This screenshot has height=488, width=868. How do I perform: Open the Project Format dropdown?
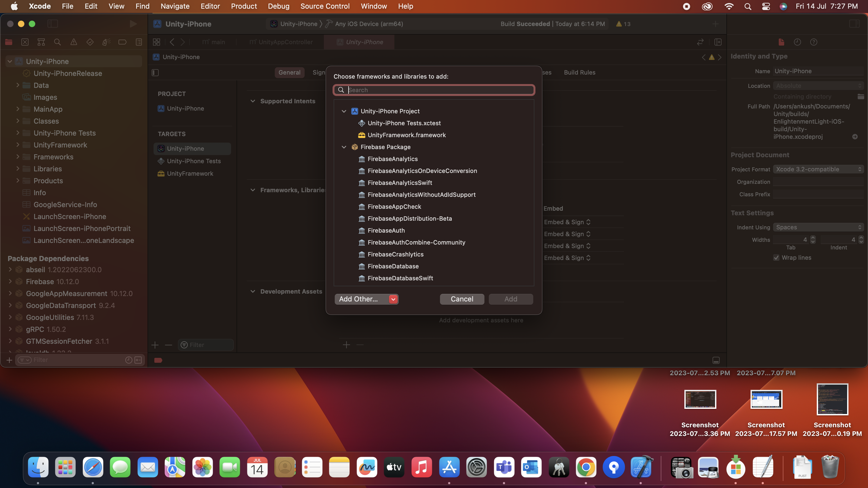pyautogui.click(x=818, y=169)
